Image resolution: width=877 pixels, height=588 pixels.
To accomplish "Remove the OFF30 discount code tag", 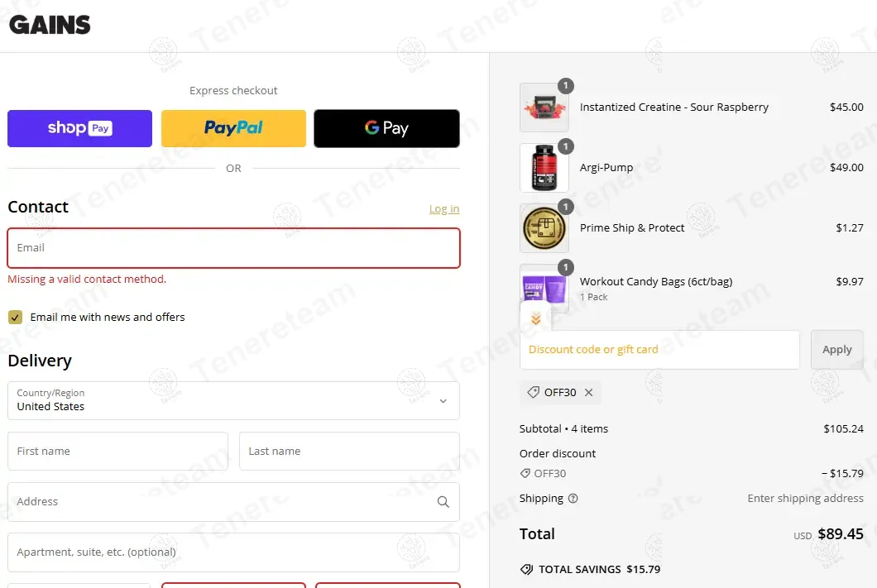I will (x=588, y=392).
